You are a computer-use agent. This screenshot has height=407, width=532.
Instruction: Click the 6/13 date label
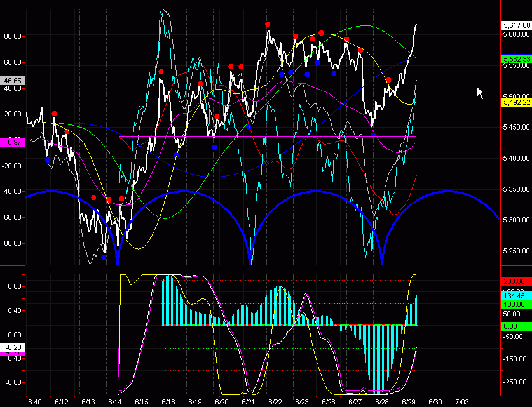88,403
